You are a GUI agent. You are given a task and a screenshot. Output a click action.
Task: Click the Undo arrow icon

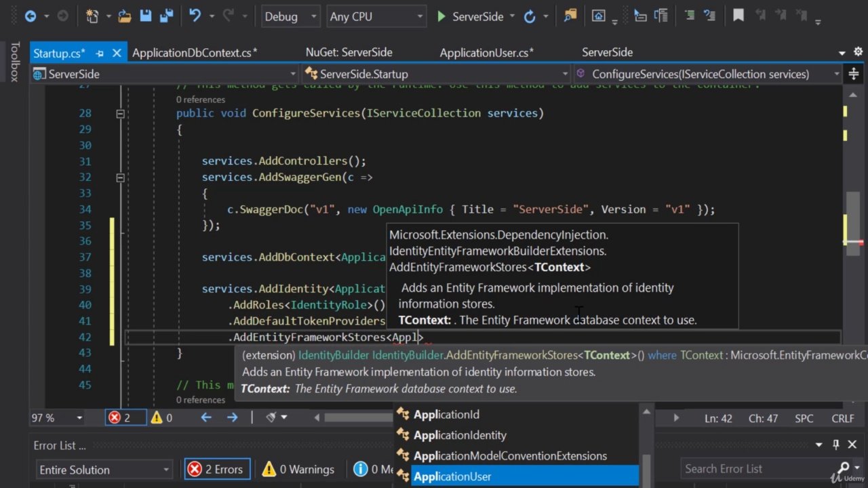(x=195, y=16)
